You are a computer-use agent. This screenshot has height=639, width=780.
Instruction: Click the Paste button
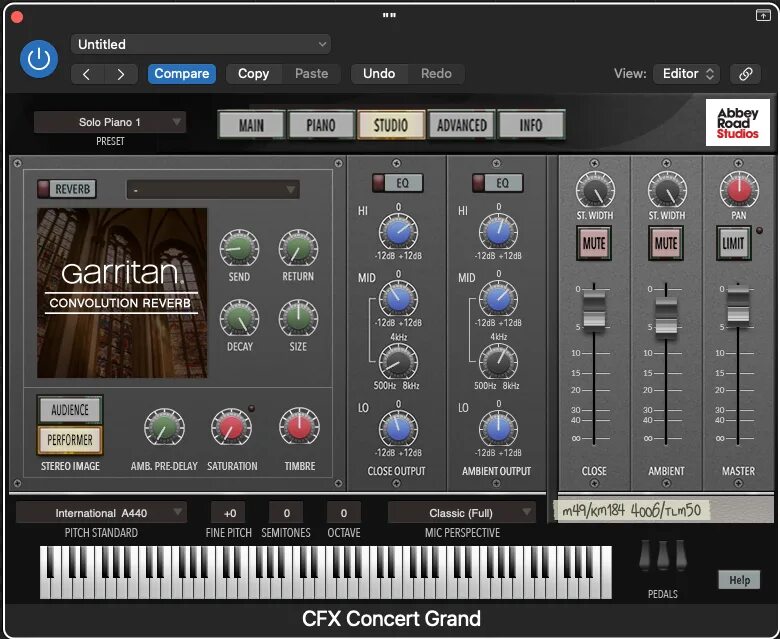point(311,74)
